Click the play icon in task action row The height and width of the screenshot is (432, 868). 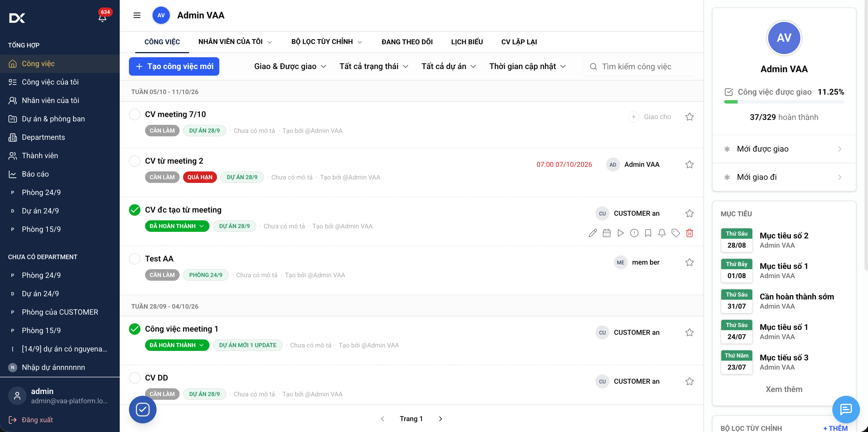pyautogui.click(x=620, y=233)
